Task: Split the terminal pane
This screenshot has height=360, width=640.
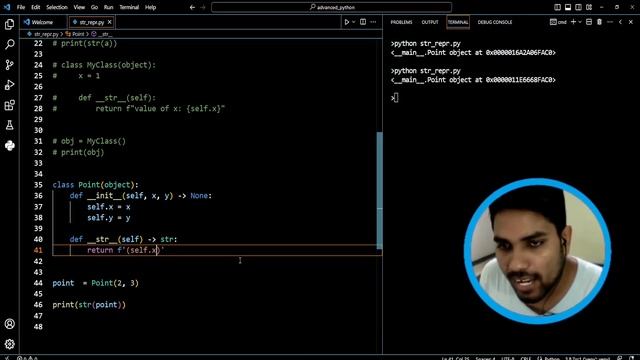Action: tap(589, 22)
